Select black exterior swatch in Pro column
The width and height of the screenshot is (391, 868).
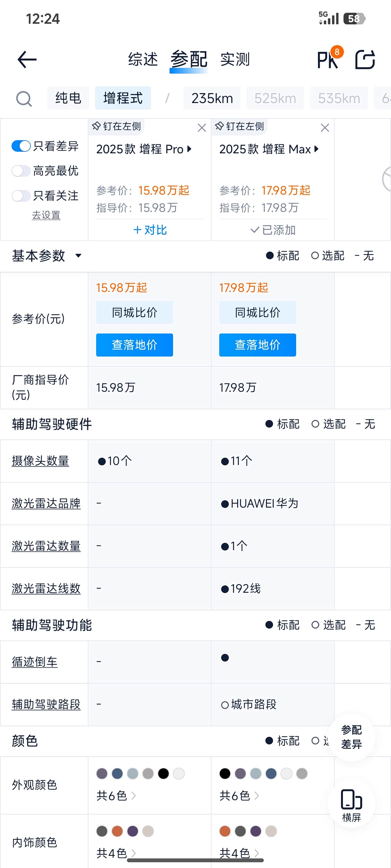(x=163, y=773)
